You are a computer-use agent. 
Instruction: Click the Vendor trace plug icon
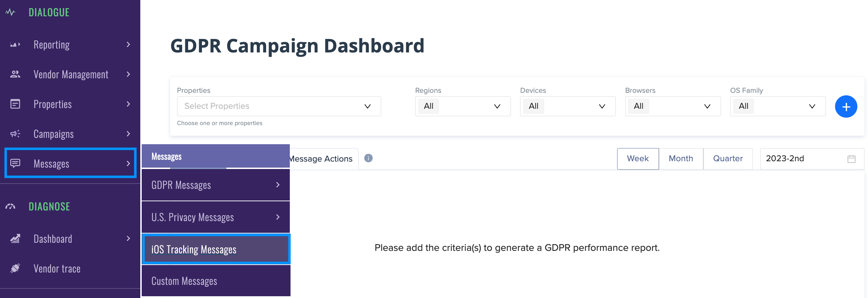(x=15, y=268)
